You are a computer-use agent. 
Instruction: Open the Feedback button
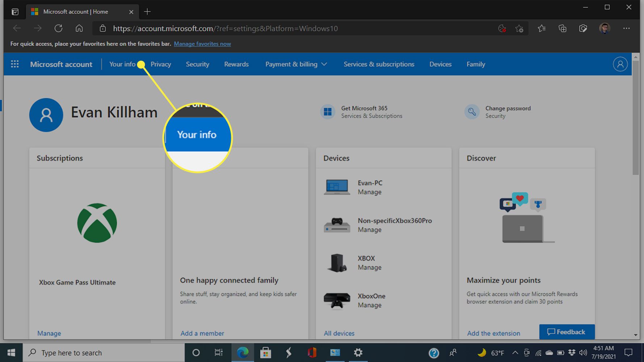pyautogui.click(x=567, y=332)
